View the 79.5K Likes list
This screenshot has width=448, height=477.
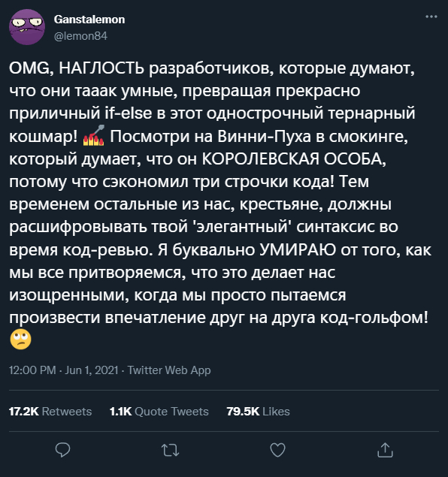tap(258, 412)
